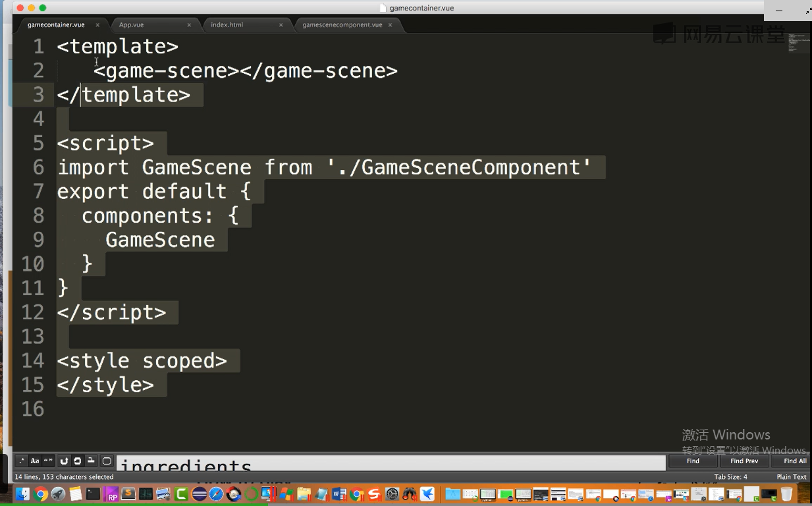This screenshot has width=812, height=506.
Task: Open the Chrome icon next to Finder
Action: tap(41, 494)
